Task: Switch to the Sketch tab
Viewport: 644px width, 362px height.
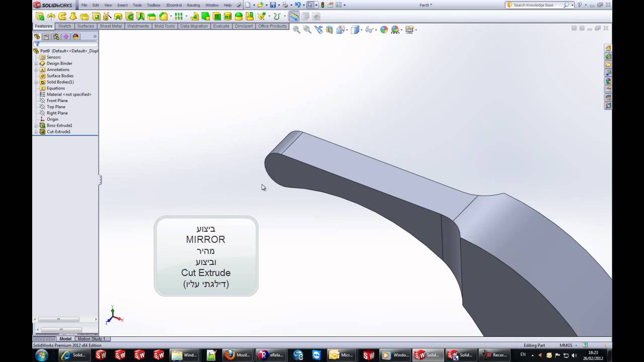Action: (x=64, y=26)
